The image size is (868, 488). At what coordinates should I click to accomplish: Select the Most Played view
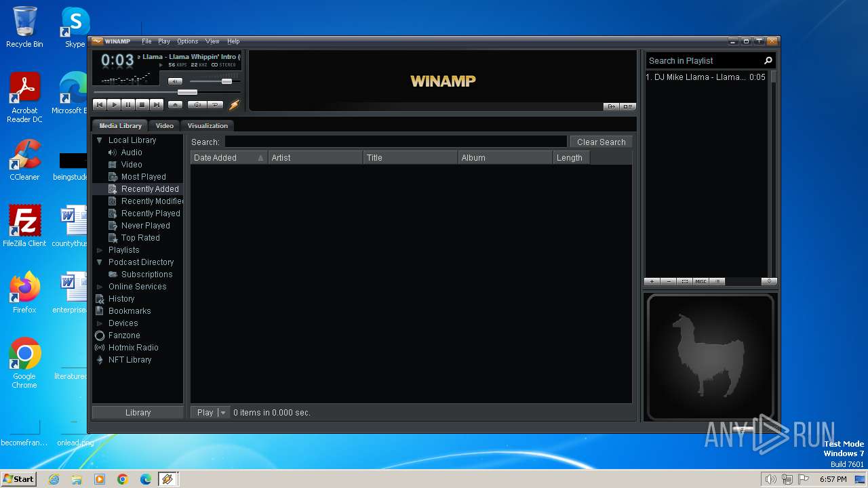[144, 177]
